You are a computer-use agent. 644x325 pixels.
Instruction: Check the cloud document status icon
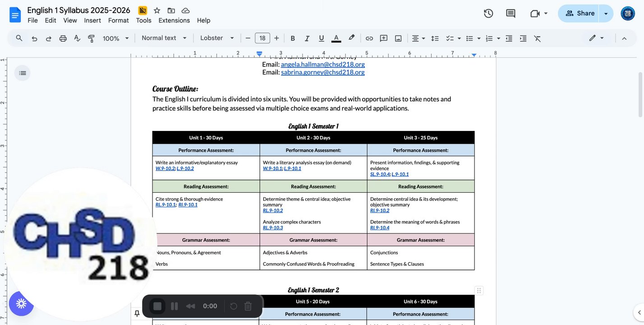pos(186,10)
